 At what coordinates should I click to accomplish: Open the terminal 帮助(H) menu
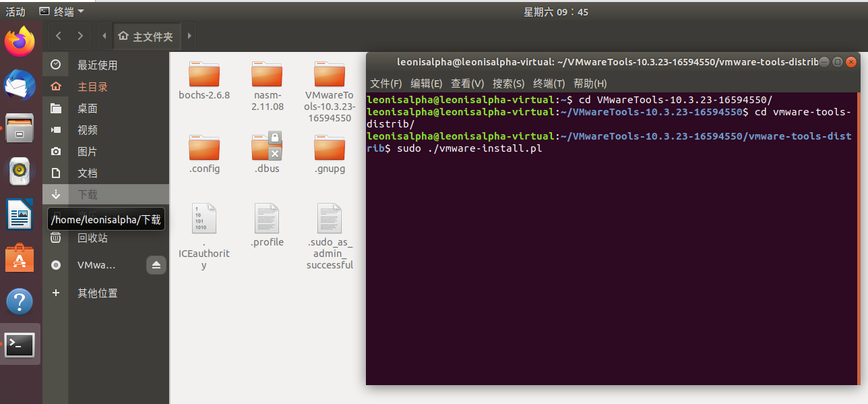(590, 84)
